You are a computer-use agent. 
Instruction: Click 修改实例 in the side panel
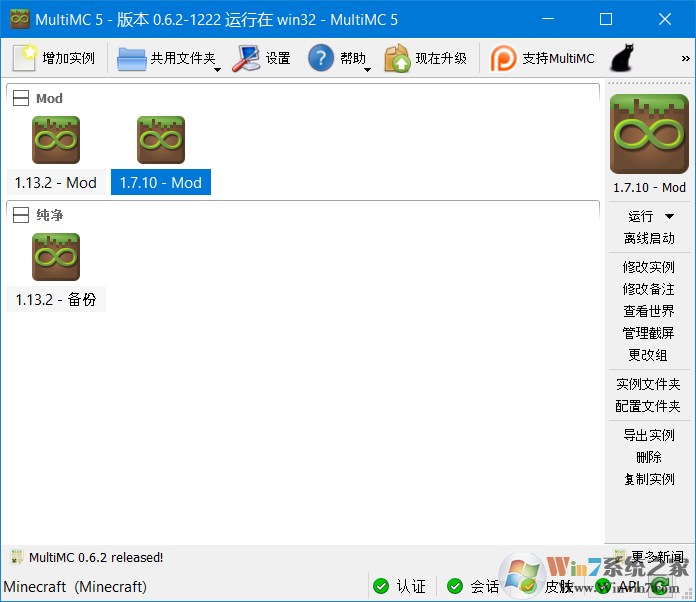pos(649,267)
